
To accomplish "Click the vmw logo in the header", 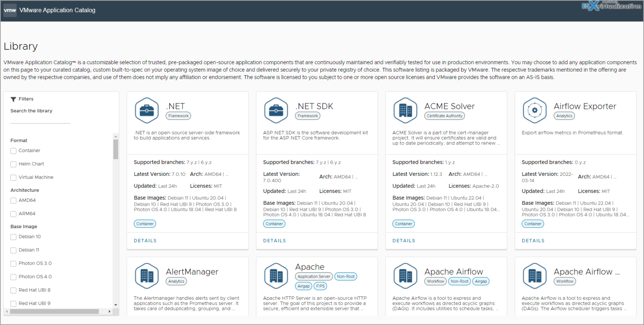I will 10,10.
